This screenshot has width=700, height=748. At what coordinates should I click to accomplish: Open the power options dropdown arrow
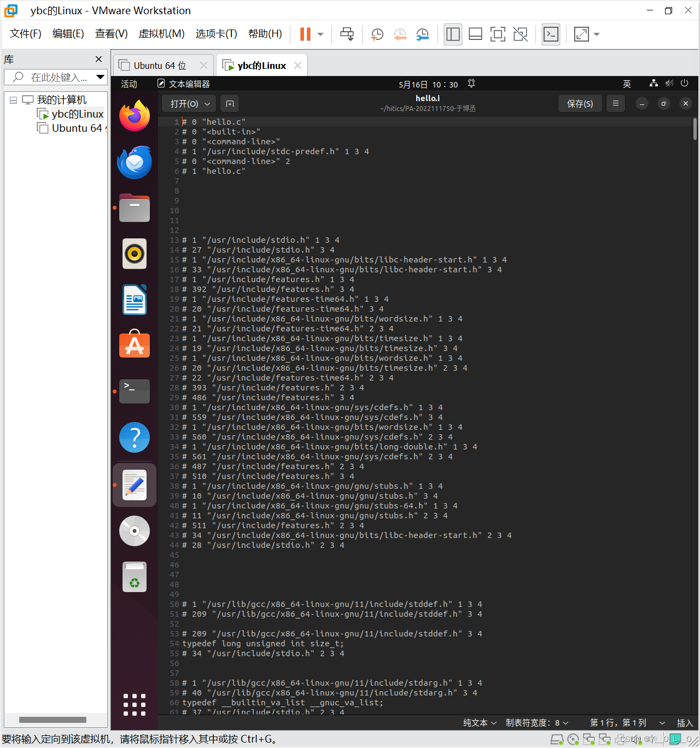(320, 34)
